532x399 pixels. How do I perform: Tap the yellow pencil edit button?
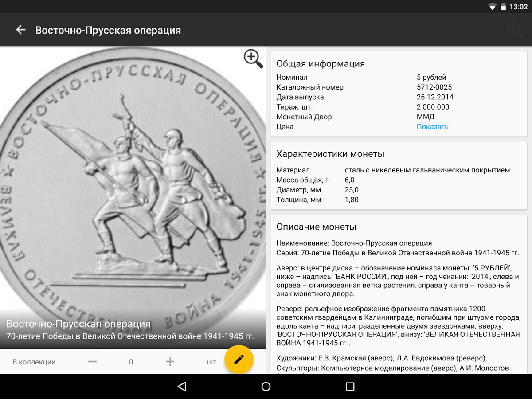tap(239, 360)
